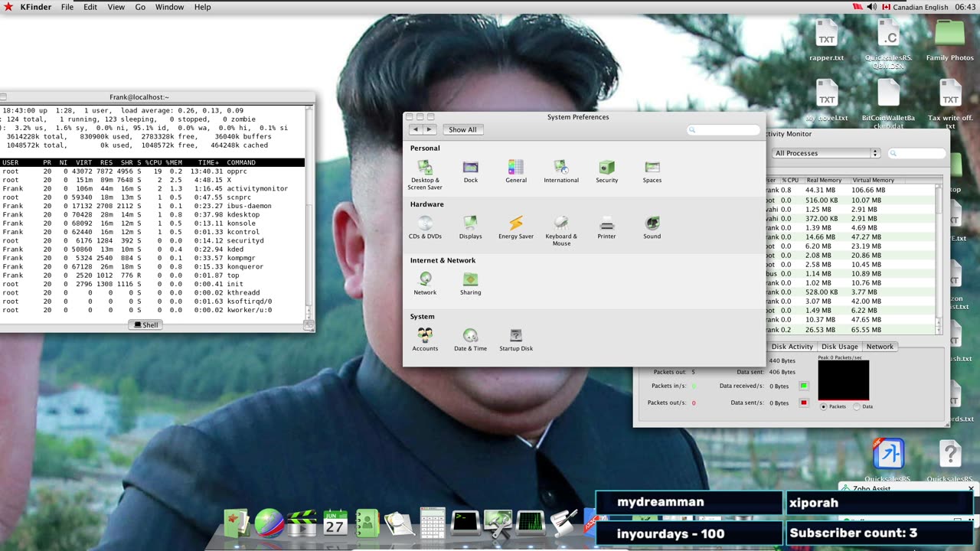Click the Shell tab in terminal
This screenshot has width=980, height=551.
pos(145,325)
